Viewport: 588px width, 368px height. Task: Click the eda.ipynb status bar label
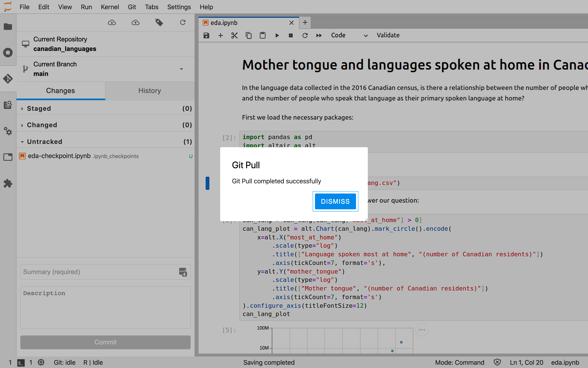(x=565, y=363)
